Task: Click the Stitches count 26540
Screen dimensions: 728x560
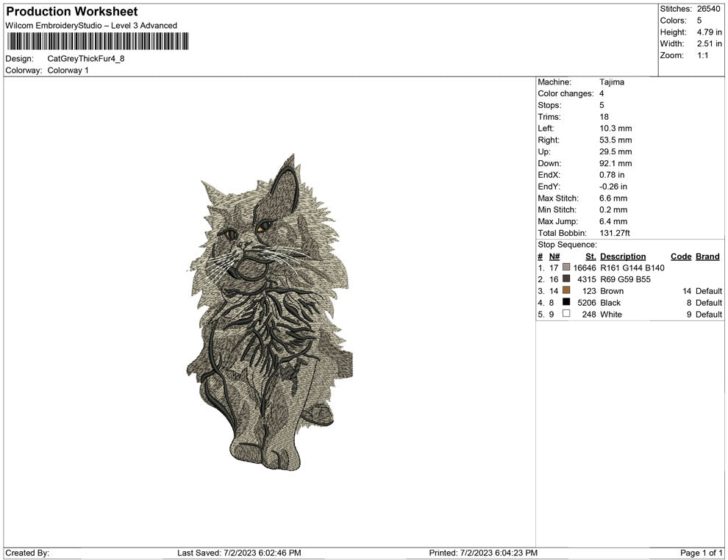Action: click(x=708, y=10)
